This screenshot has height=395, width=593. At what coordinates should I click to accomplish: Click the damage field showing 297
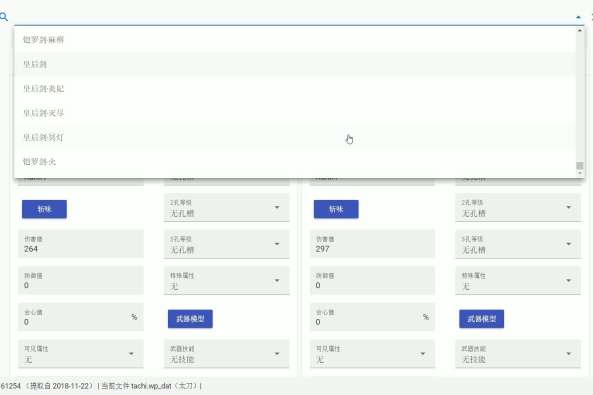[373, 244]
